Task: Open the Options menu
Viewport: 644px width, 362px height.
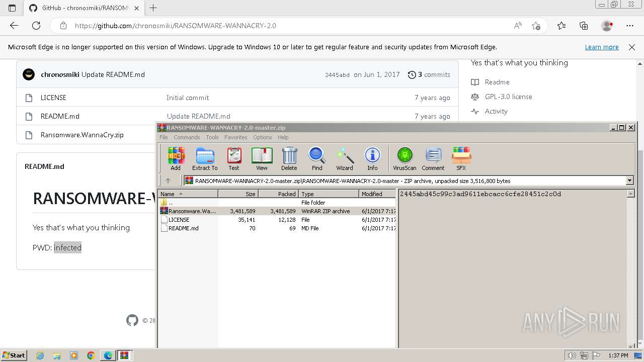Action: click(x=263, y=137)
